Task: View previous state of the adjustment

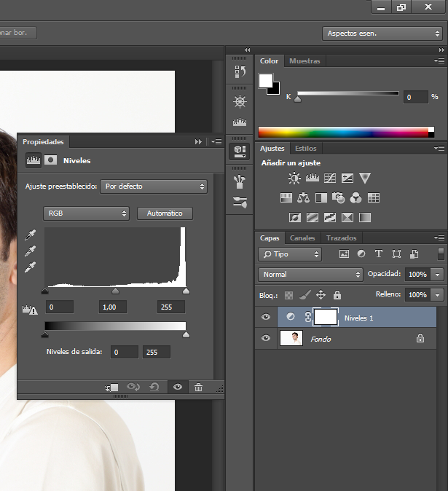Action: (x=133, y=387)
